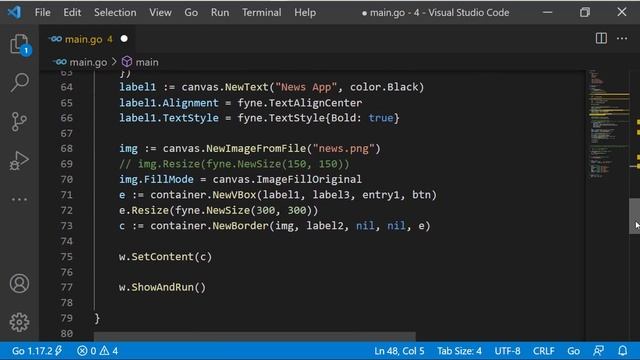This screenshot has height=360, width=640.
Task: Click the commented img.Resize line
Action: coord(234,164)
